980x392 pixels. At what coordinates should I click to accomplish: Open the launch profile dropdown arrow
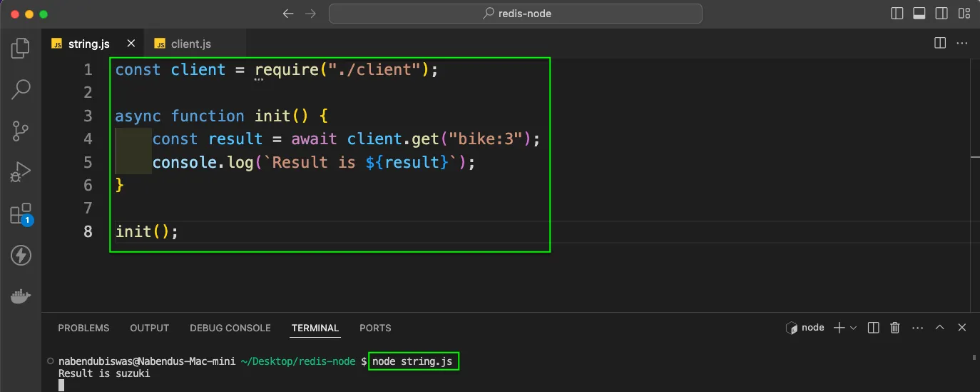853,328
